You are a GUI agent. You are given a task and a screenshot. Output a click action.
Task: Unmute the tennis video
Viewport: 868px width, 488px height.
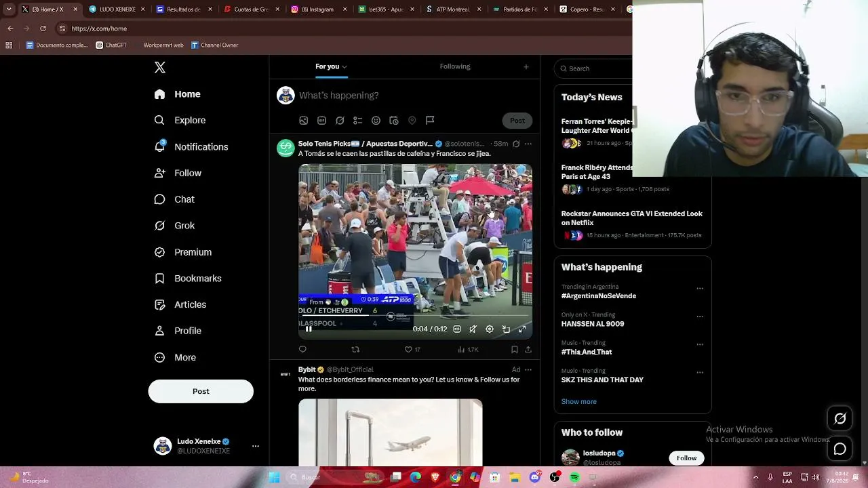473,329
